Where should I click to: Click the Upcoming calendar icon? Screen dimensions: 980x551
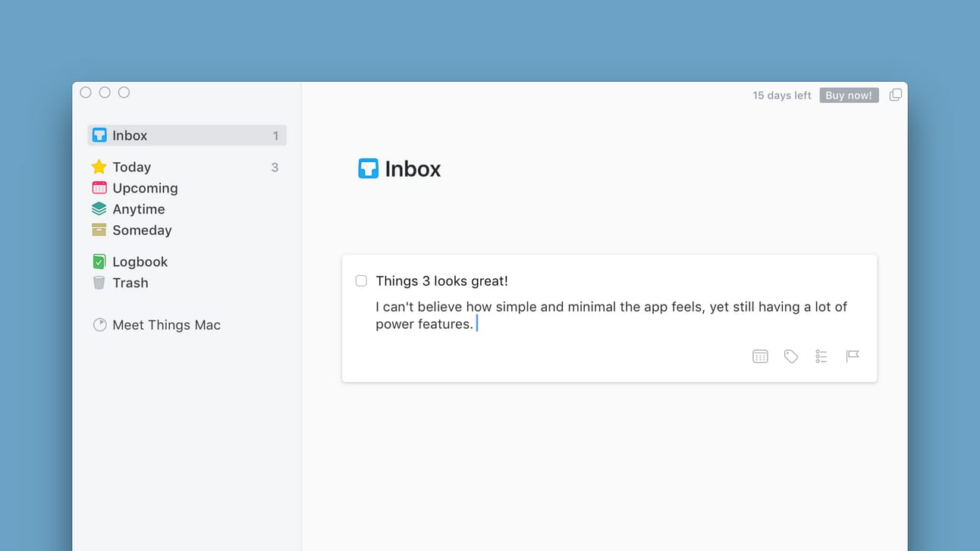(x=99, y=188)
